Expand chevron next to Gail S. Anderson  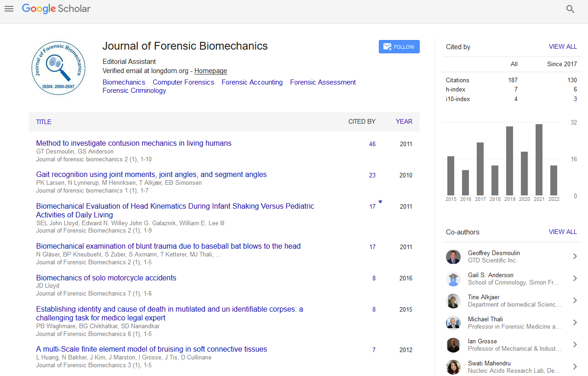point(575,279)
